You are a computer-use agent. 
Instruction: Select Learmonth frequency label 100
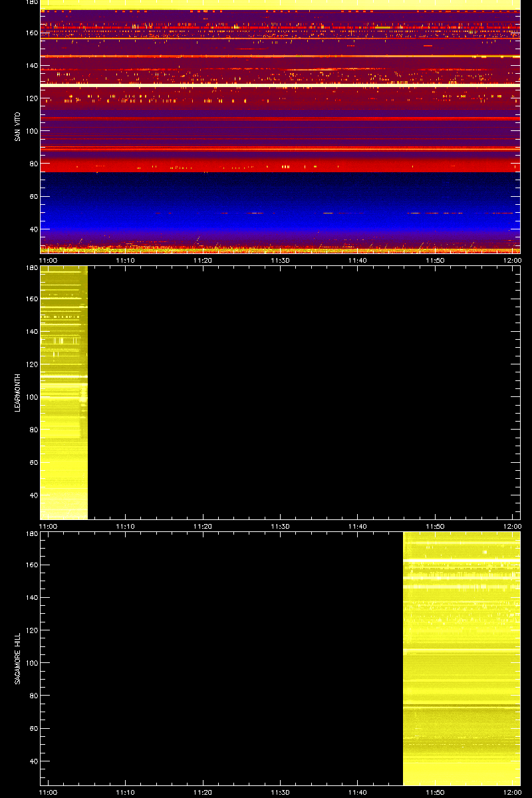pos(31,397)
